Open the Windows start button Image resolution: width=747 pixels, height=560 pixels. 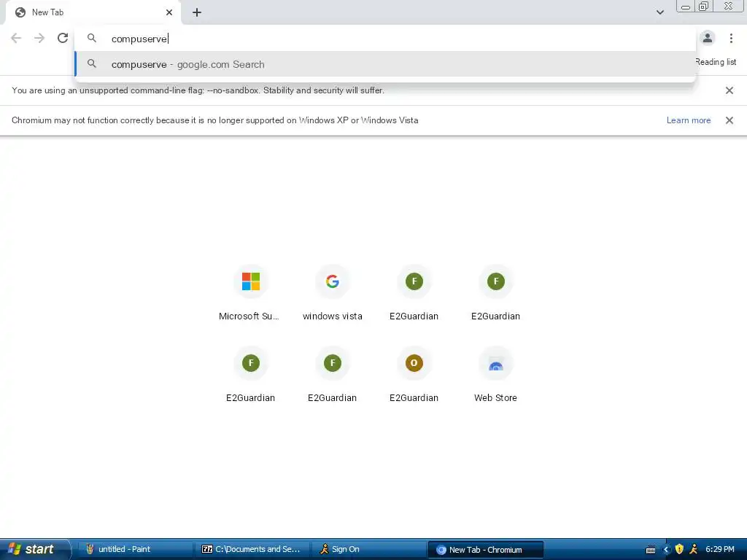[x=34, y=549]
